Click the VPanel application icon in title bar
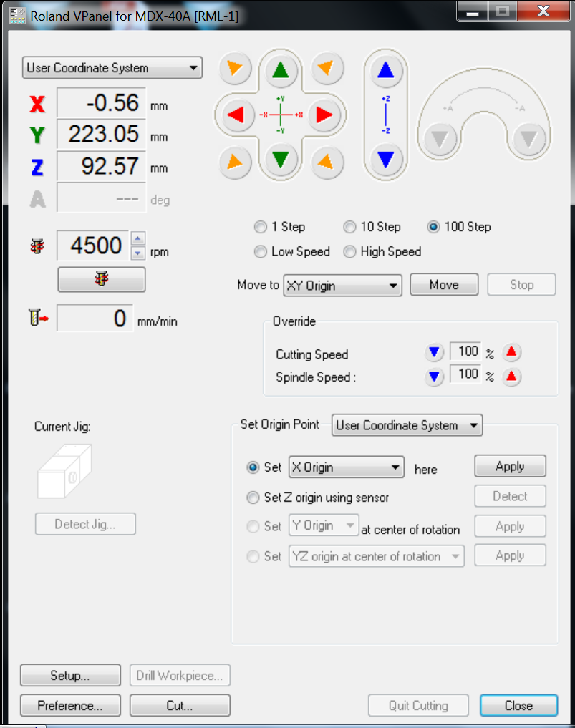 (18, 15)
